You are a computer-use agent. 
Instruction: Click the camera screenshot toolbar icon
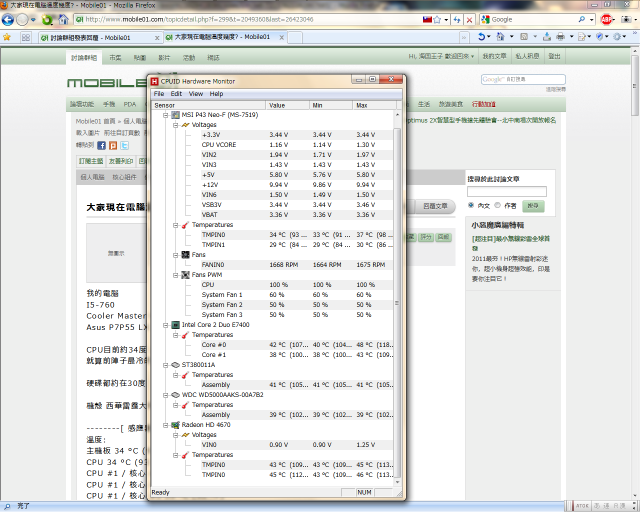pos(625,19)
